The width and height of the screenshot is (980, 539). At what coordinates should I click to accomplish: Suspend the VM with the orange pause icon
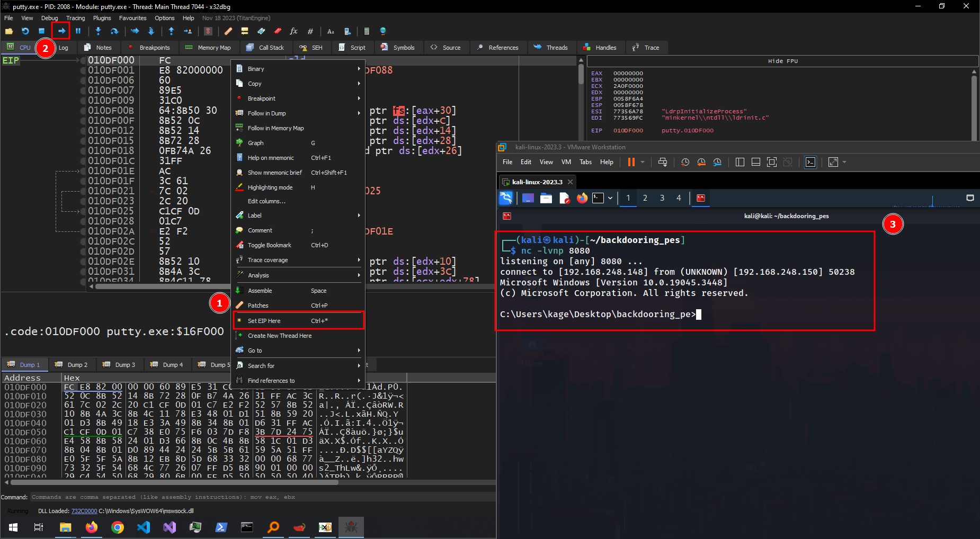click(x=631, y=162)
